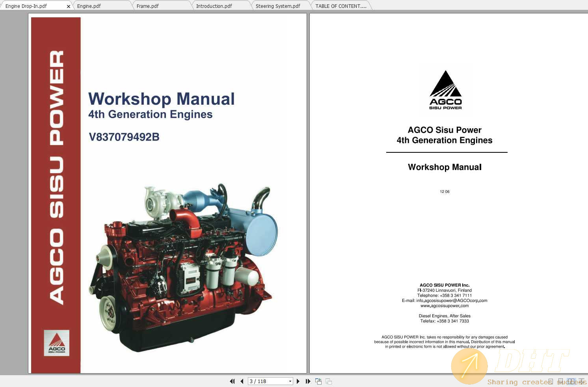Click the 'FI-37240 Linnavuori, Finland' address line
This screenshot has width=588, height=387.
coord(445,290)
